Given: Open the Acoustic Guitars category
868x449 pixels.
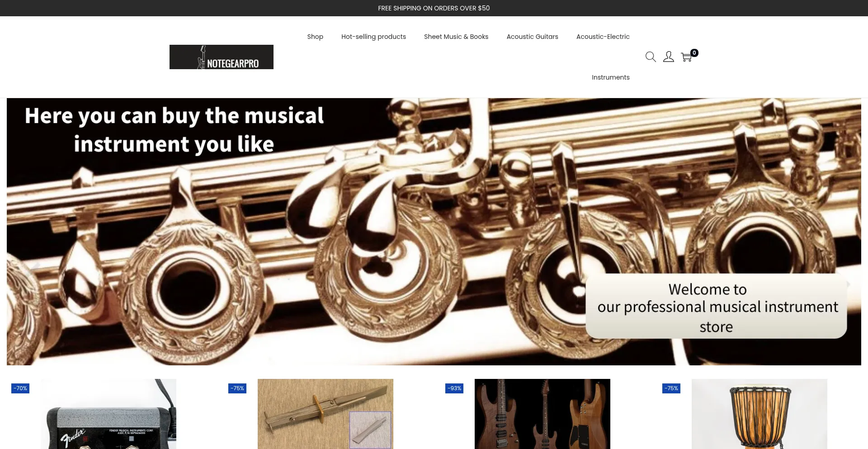Looking at the screenshot, I should click(532, 37).
